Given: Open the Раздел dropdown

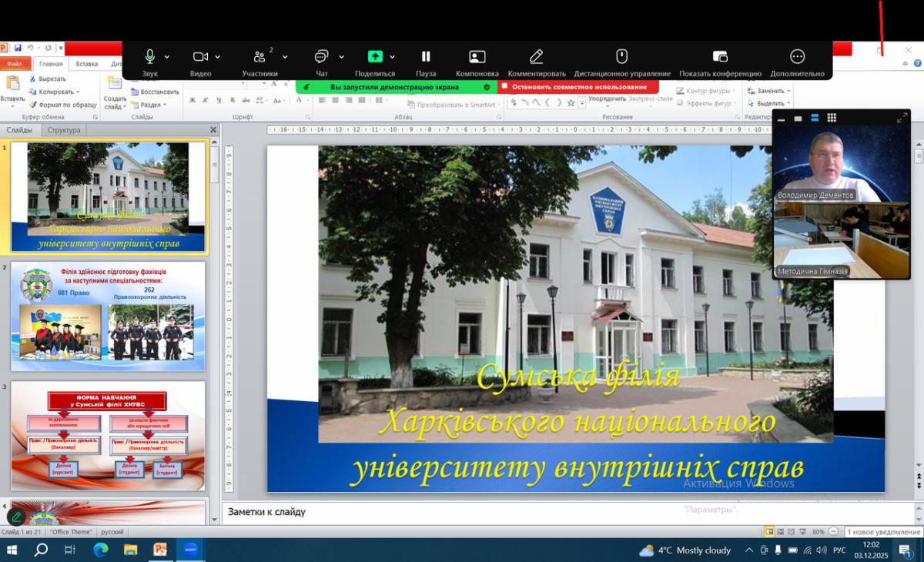Looking at the screenshot, I should coord(148,105).
